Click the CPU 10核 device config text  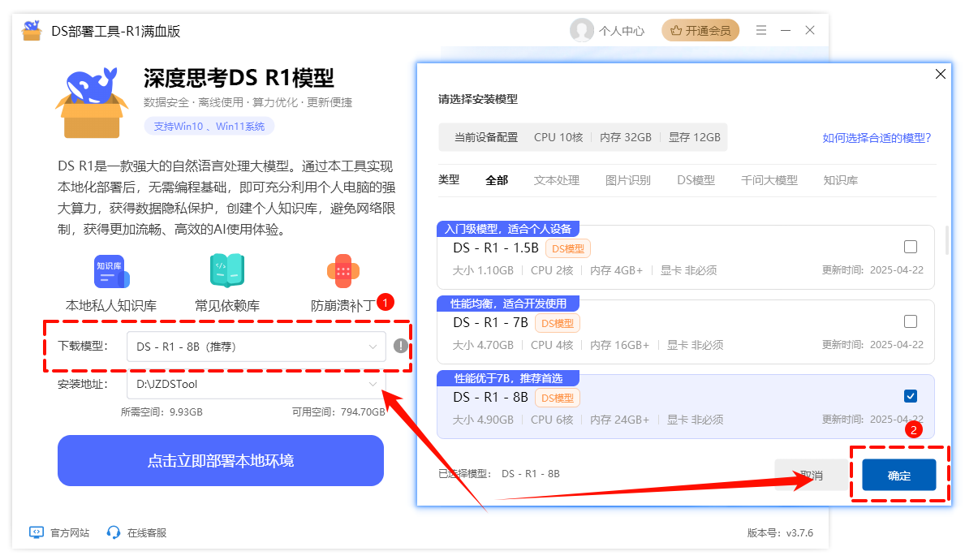[x=558, y=137]
